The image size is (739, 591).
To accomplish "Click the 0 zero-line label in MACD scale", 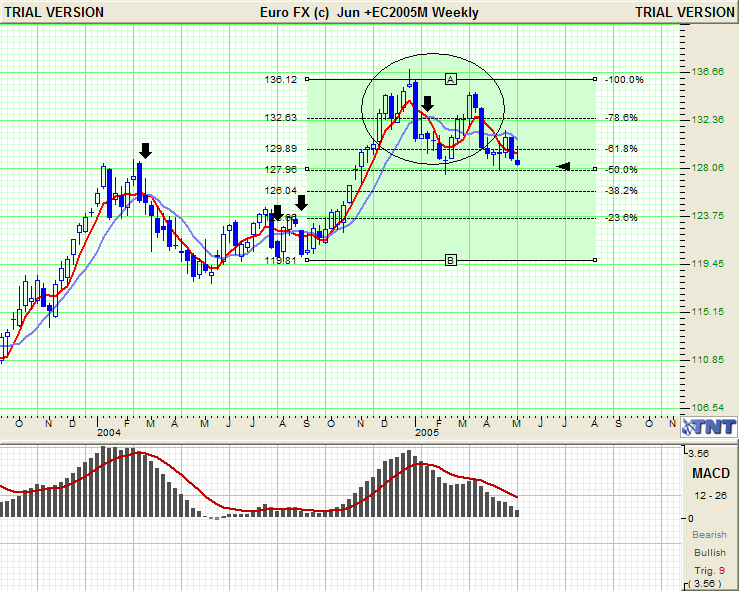I will click(691, 518).
